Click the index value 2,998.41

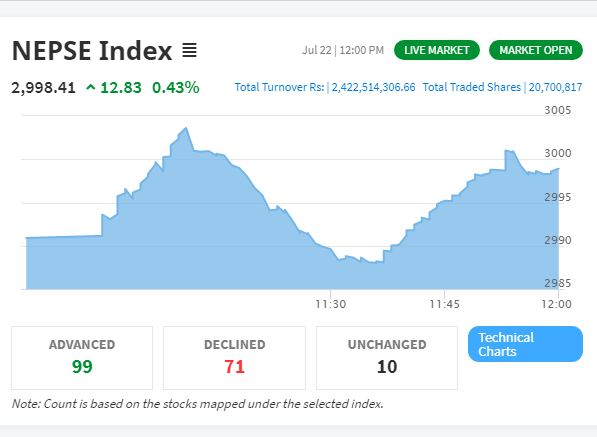[43, 88]
